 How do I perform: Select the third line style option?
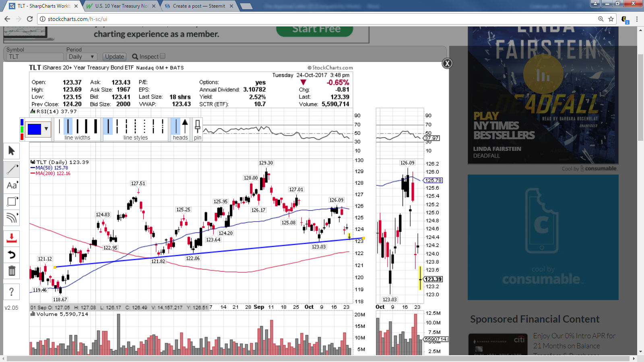(126, 126)
